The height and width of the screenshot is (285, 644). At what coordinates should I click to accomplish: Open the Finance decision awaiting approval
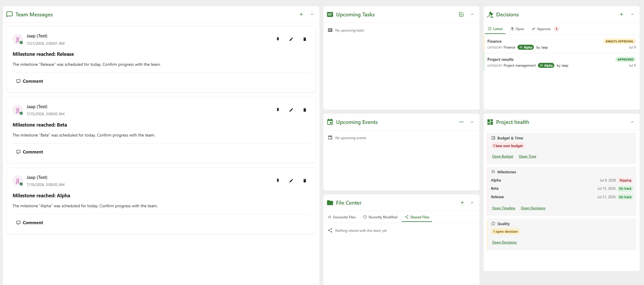(561, 44)
